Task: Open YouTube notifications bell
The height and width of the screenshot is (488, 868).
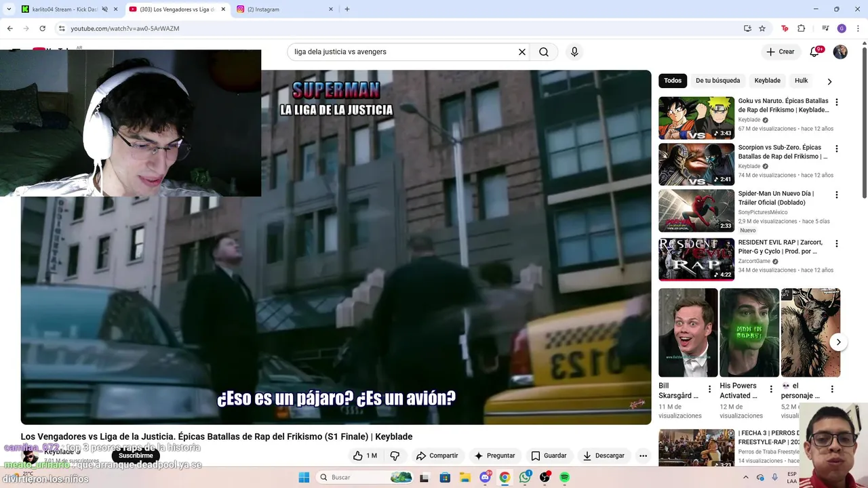Action: coord(815,52)
